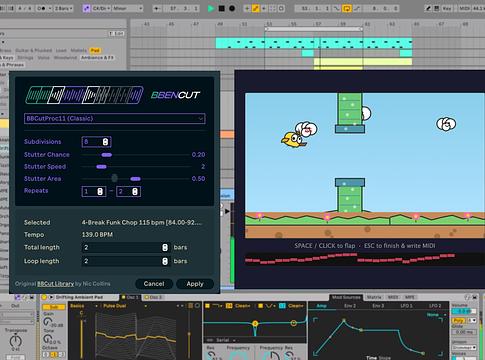Click the yellow clip in the arrangement
The image size is (485, 360).
[x=363, y=62]
